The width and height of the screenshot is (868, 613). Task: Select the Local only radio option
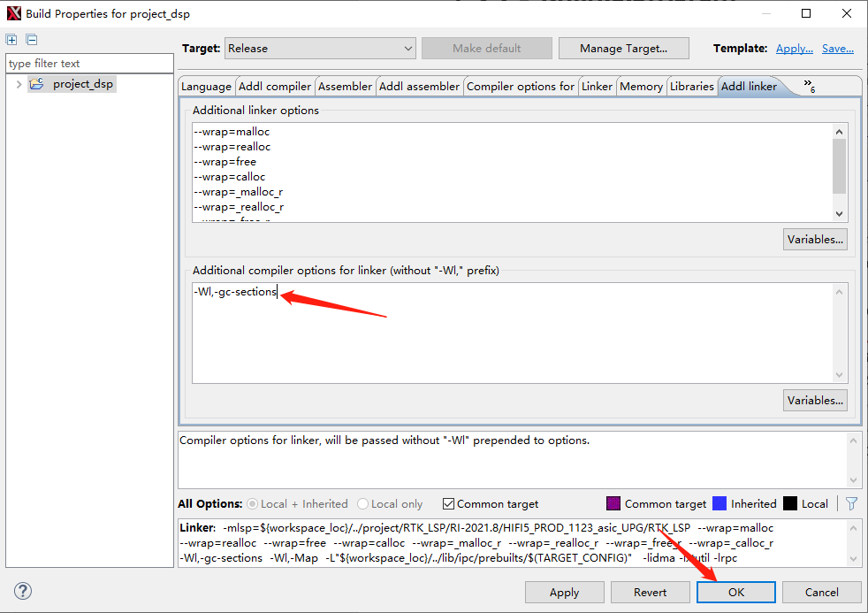363,503
